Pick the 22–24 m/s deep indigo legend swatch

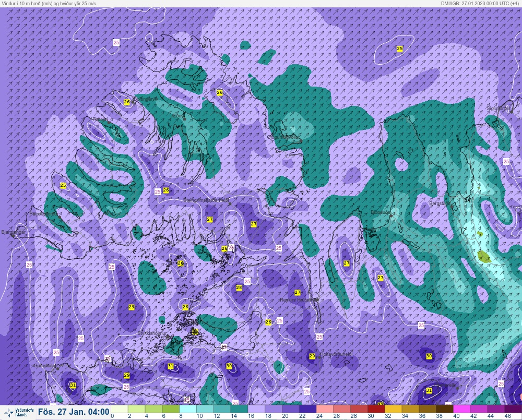click(307, 409)
